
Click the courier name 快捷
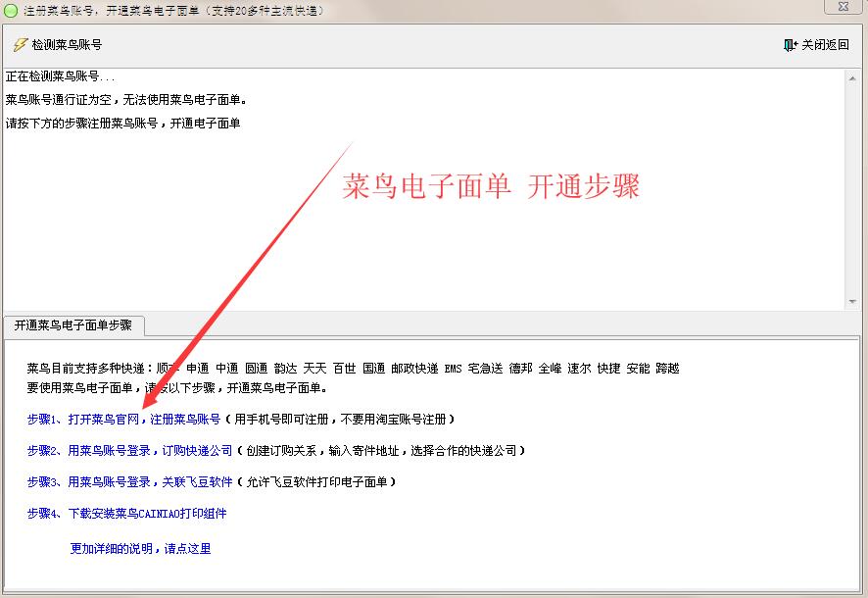tap(609, 369)
